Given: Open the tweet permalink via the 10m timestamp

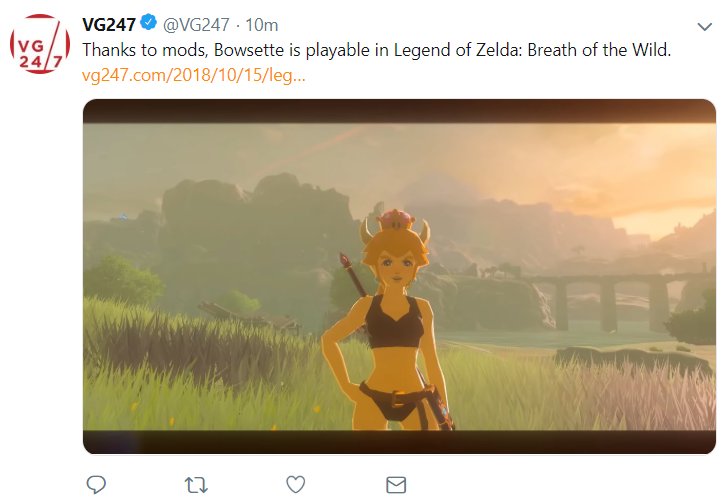Looking at the screenshot, I should click(x=261, y=25).
